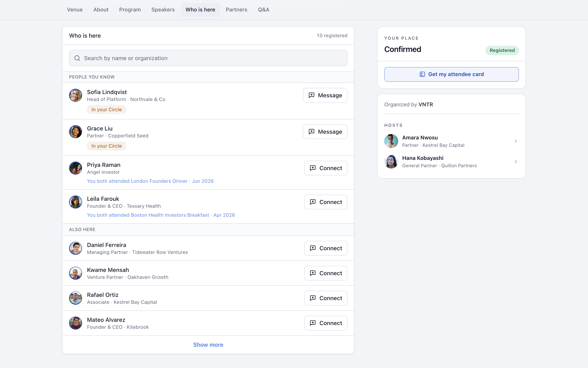The image size is (588, 368).
Task: Expand Hana Kobayashi host chevron
Action: tap(516, 162)
